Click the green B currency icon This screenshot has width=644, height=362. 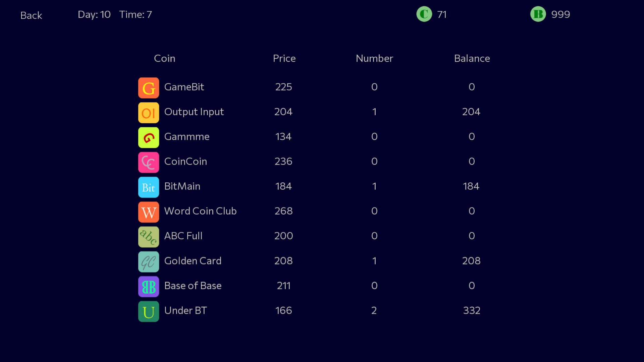537,14
